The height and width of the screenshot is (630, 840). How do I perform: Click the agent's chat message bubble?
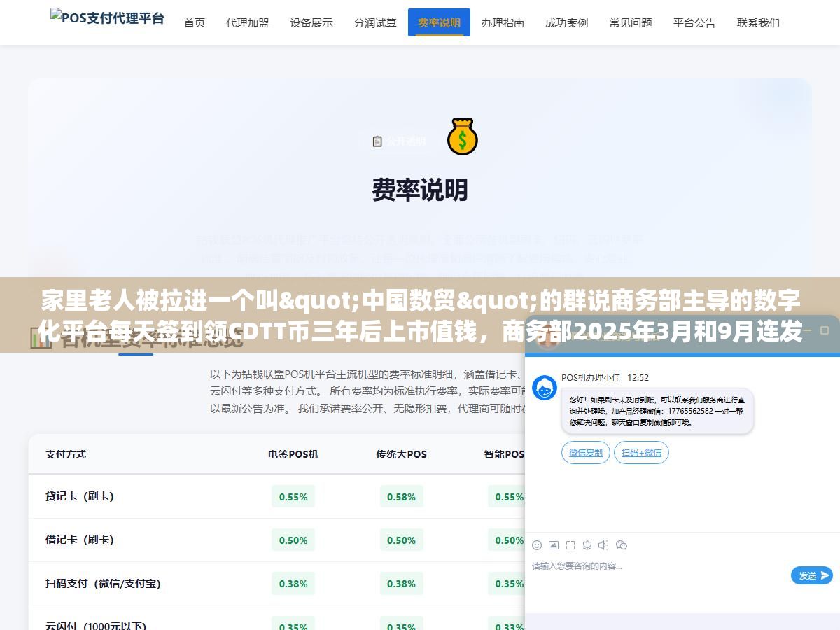(657, 411)
